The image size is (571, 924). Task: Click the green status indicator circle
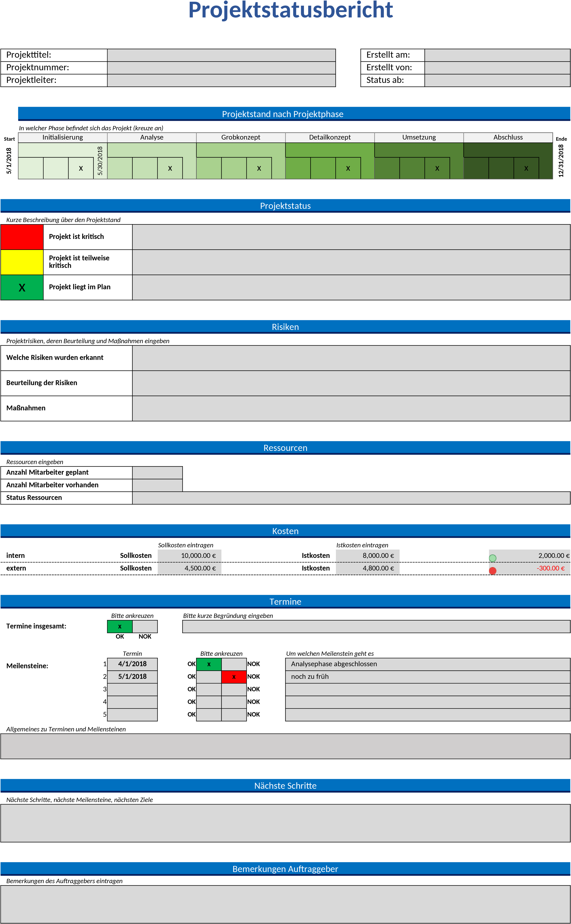(492, 558)
